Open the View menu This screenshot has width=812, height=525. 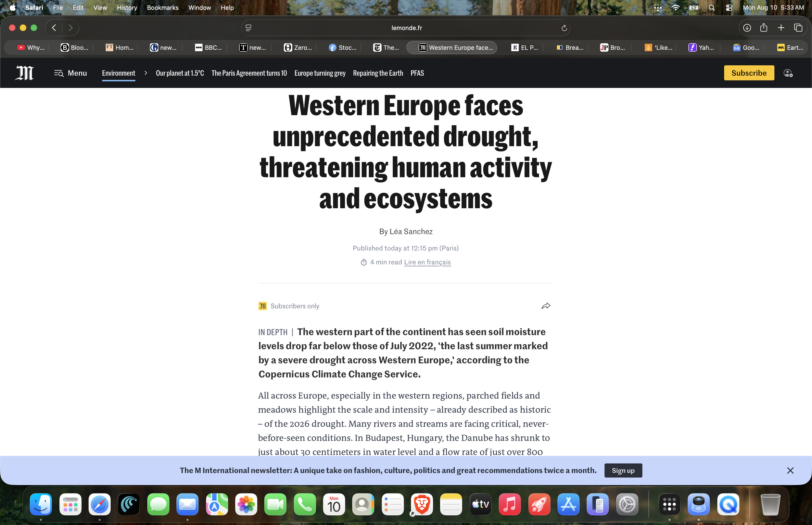click(100, 7)
